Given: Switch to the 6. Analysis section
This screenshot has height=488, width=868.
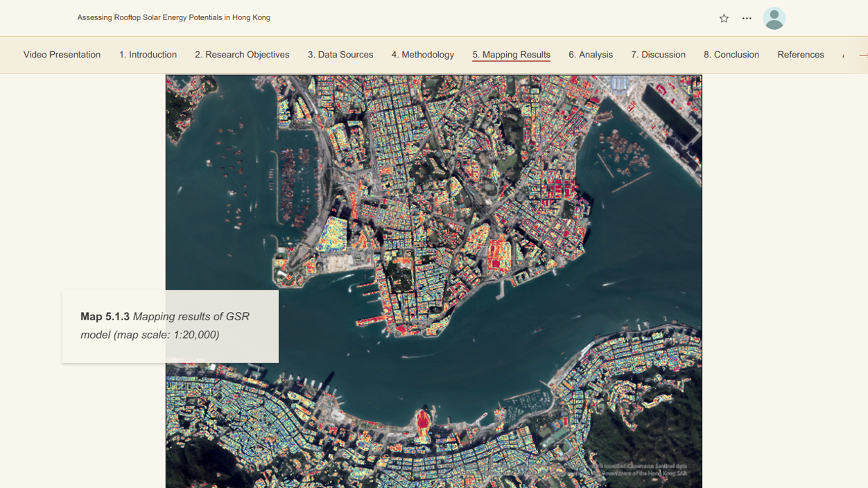Looking at the screenshot, I should (x=591, y=55).
